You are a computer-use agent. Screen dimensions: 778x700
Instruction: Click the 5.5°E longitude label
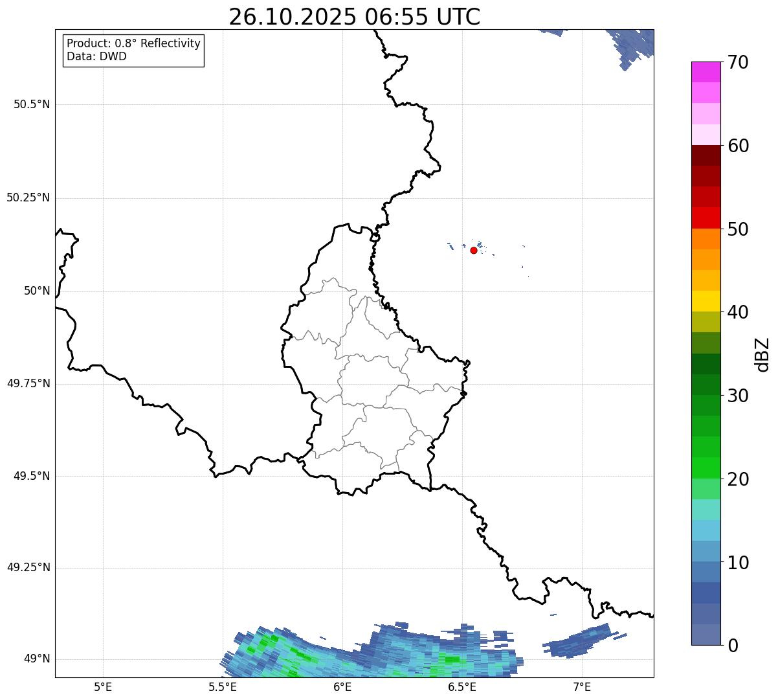coord(223,686)
